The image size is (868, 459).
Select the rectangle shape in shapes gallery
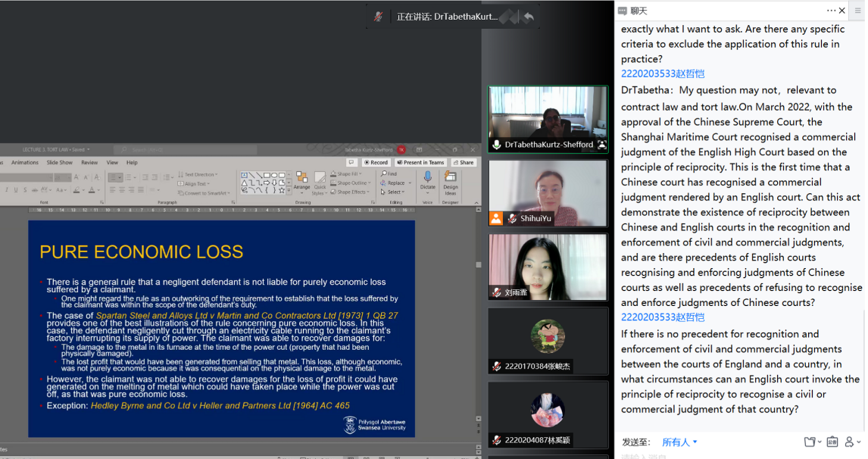tap(267, 175)
